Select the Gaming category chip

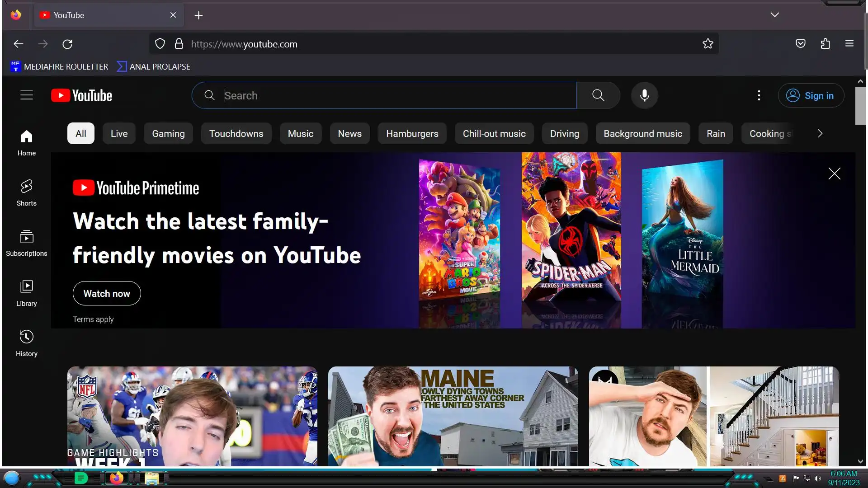point(168,134)
